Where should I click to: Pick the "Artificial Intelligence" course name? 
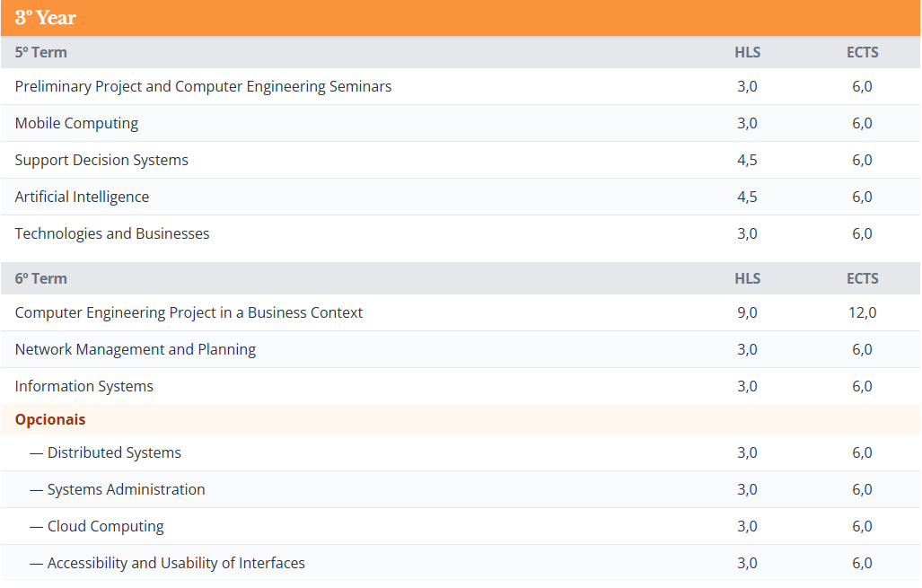[82, 197]
